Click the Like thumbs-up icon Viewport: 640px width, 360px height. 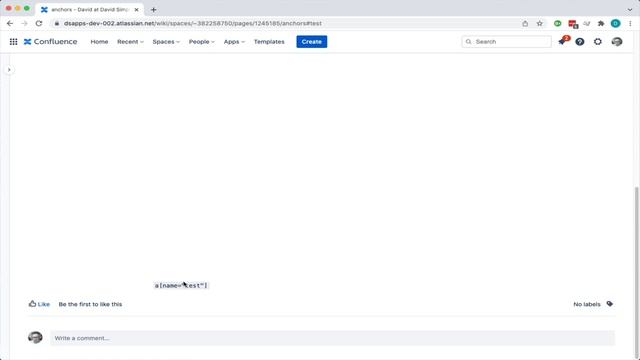32,304
